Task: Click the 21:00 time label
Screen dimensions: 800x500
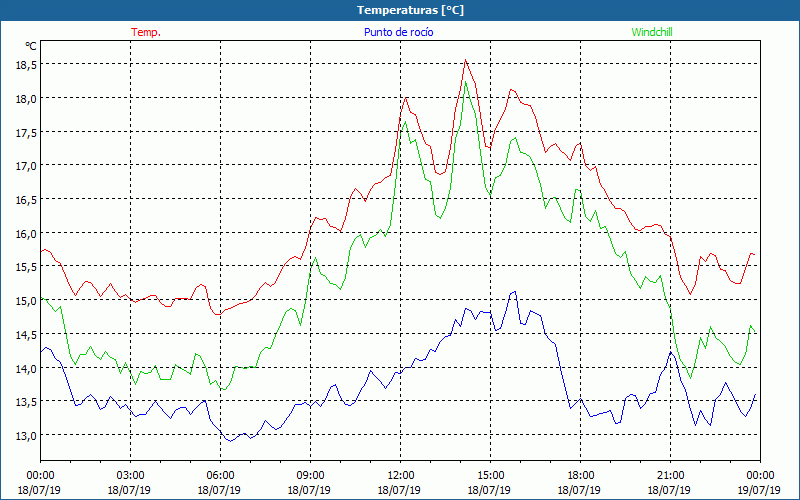Action: [670, 476]
